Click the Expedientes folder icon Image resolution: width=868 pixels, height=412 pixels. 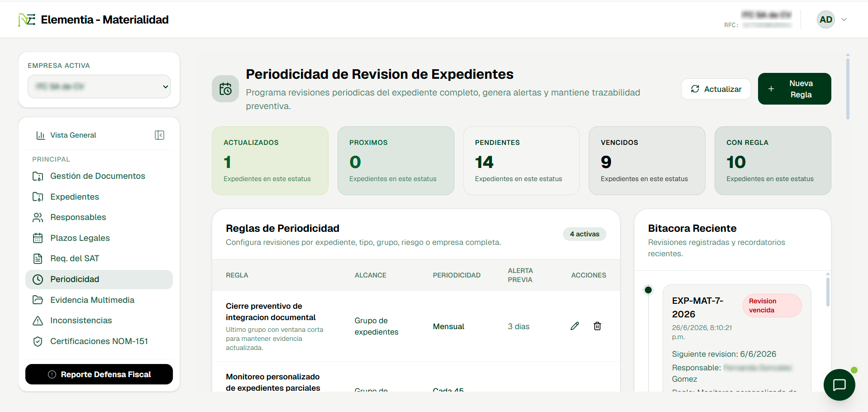click(38, 197)
